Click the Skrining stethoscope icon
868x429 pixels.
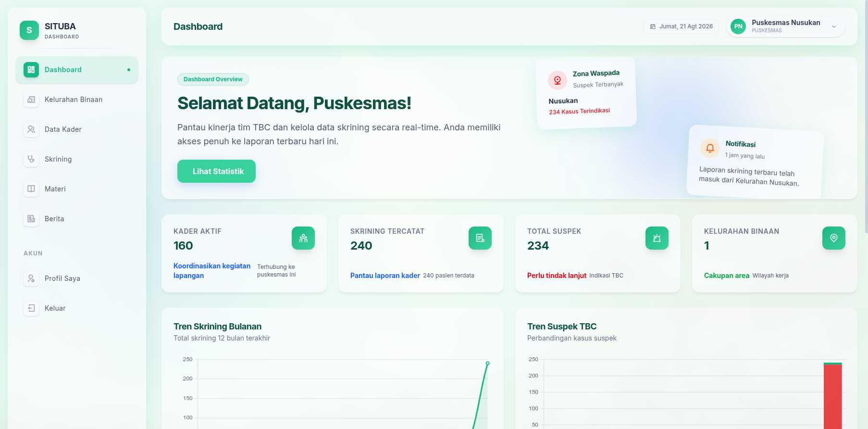(31, 159)
